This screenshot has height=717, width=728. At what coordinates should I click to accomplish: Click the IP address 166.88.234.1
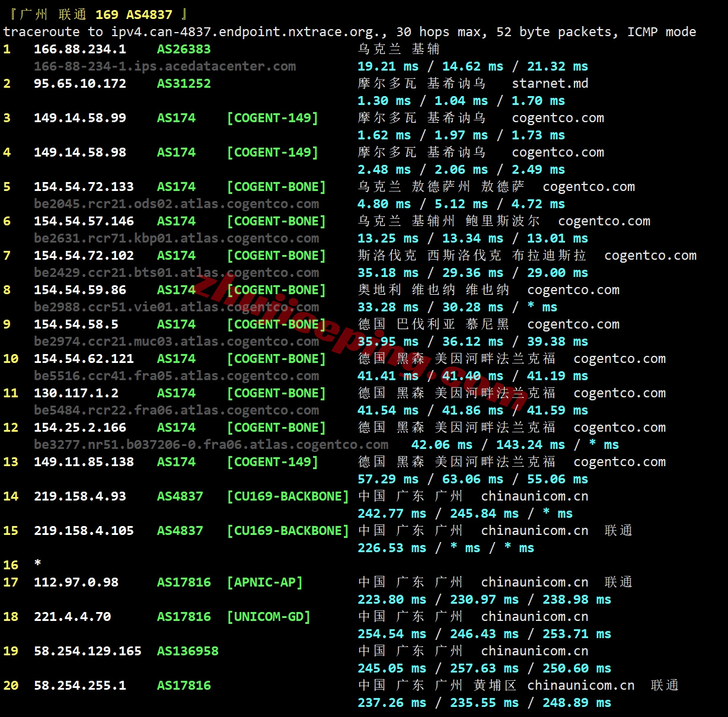pyautogui.click(x=80, y=49)
